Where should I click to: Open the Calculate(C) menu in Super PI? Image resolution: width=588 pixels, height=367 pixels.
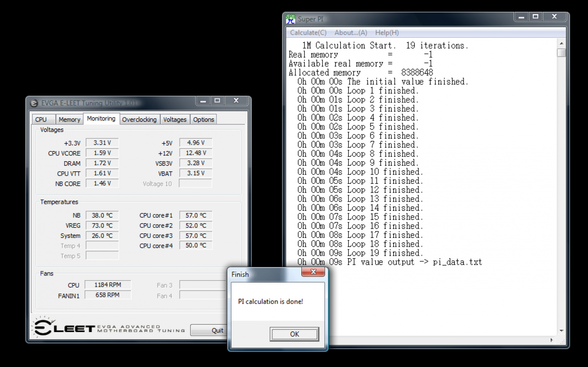[x=308, y=33]
